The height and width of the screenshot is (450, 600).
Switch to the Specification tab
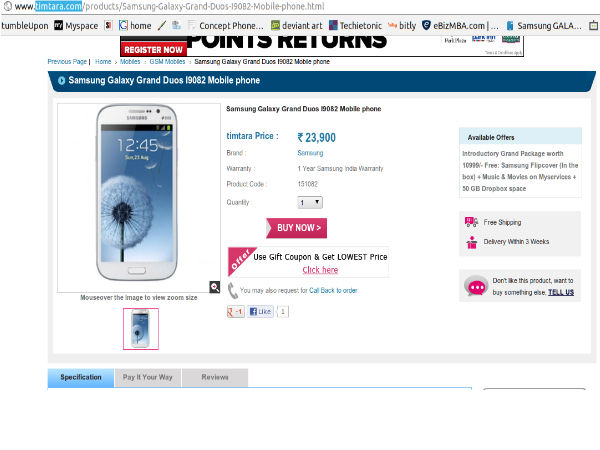click(81, 378)
